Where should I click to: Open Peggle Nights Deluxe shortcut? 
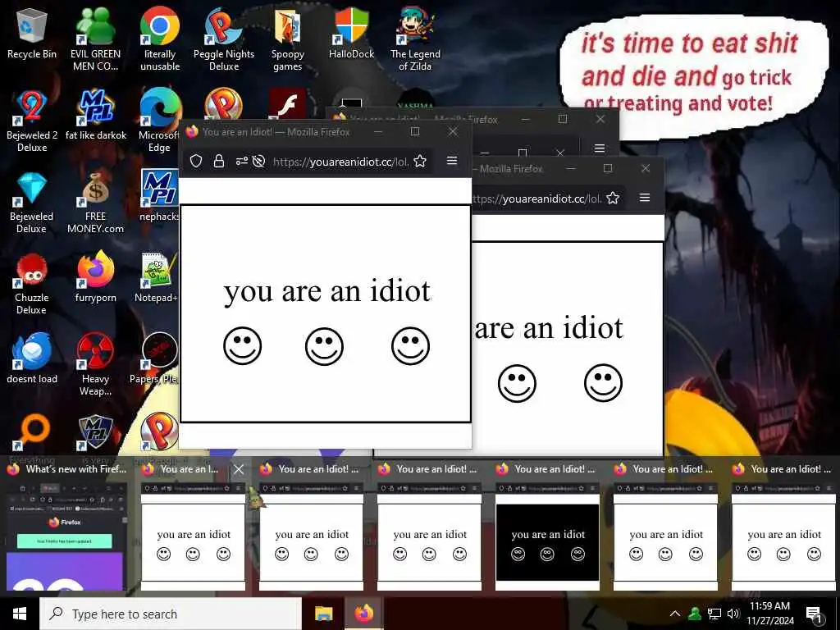point(224,40)
